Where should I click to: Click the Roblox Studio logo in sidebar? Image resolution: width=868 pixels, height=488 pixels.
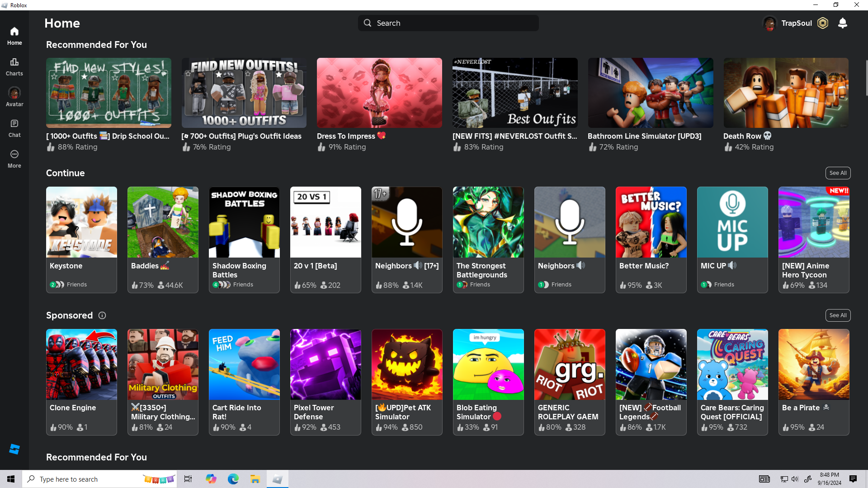14,449
